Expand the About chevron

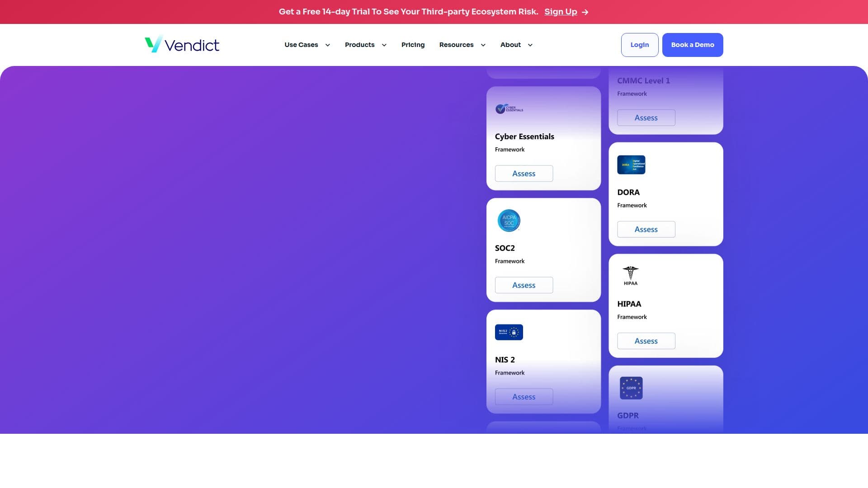coord(530,45)
